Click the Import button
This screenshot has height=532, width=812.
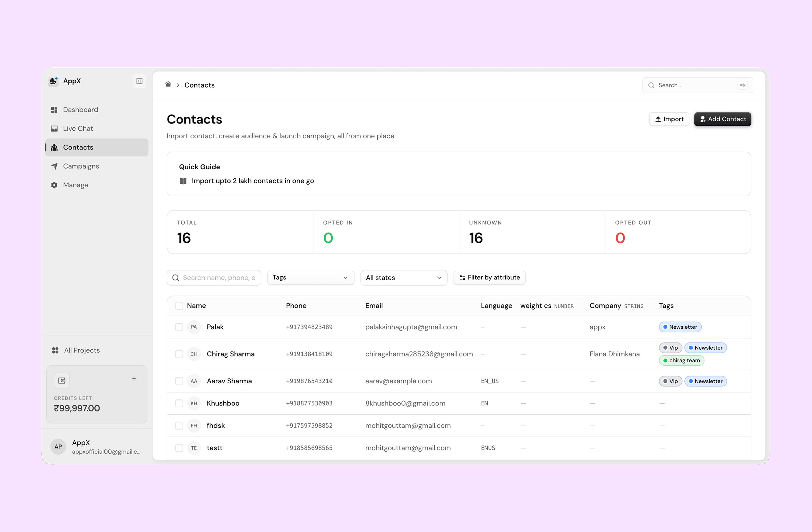pyautogui.click(x=669, y=119)
